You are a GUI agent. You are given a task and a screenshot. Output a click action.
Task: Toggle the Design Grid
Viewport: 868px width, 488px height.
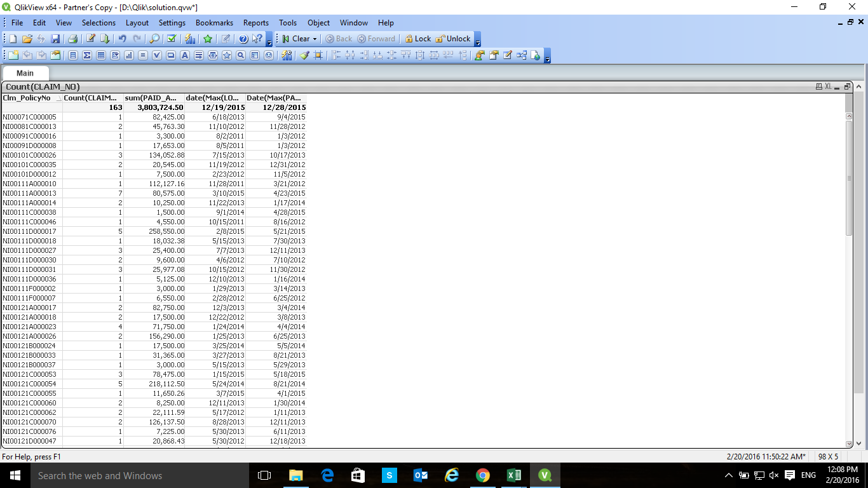pos(318,55)
